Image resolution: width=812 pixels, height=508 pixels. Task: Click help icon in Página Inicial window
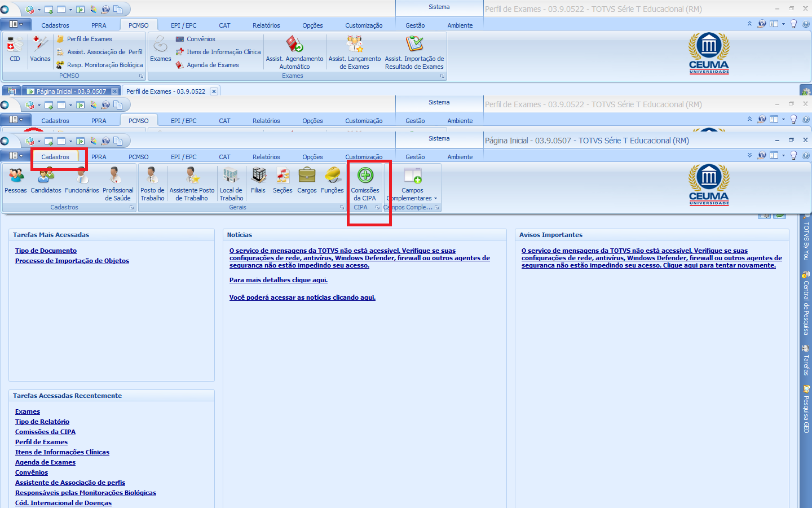[806, 155]
